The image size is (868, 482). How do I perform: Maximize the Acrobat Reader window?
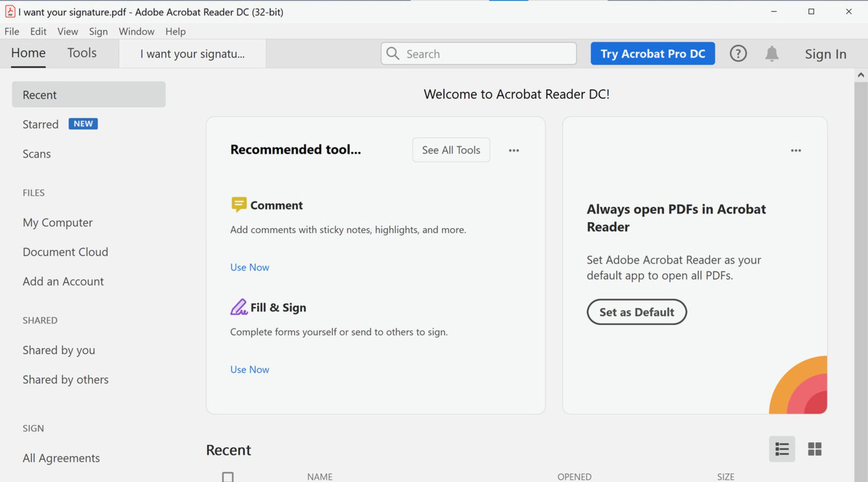[x=811, y=11]
